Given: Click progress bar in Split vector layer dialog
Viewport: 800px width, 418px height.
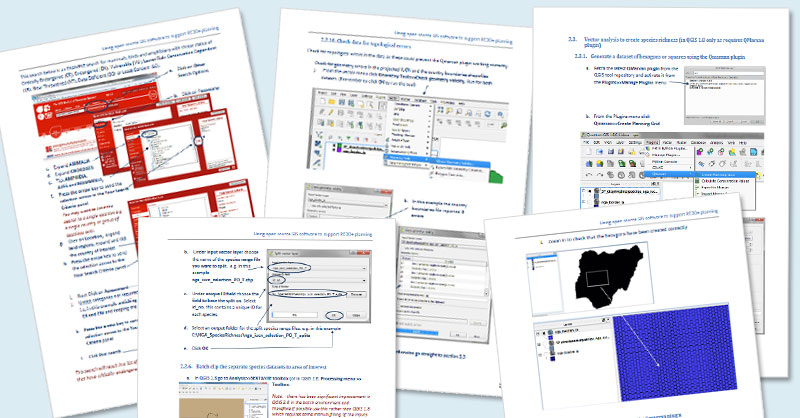Looking at the screenshot, I should (294, 315).
